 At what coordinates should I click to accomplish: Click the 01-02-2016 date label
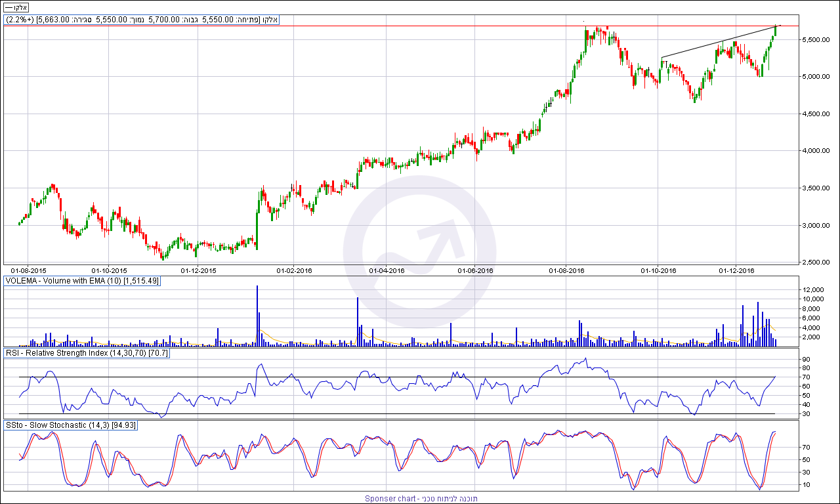pyautogui.click(x=293, y=270)
